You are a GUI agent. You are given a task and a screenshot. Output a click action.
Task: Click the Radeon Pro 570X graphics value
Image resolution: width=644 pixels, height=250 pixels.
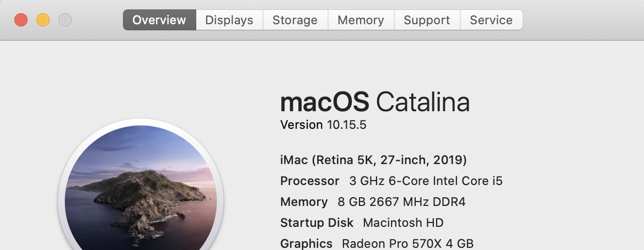(x=407, y=243)
